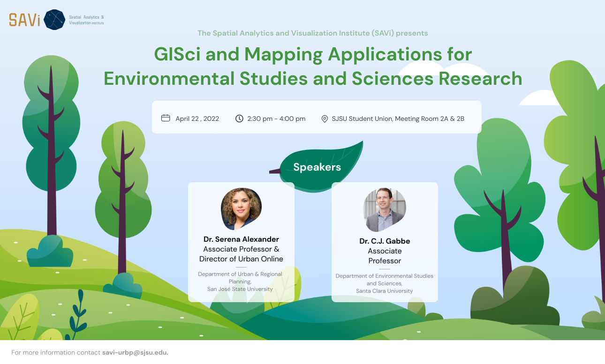Select Dr. C.J. Gabbe's portrait photo

(x=385, y=210)
